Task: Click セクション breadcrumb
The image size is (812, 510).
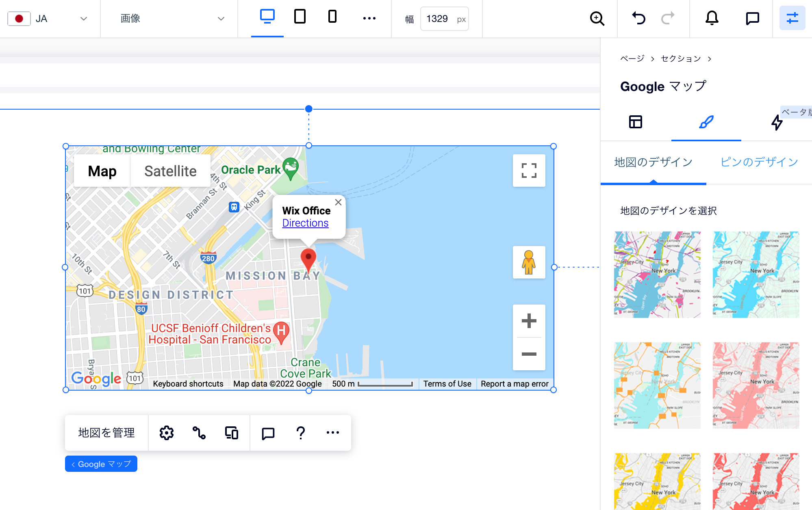Action: pyautogui.click(x=681, y=58)
